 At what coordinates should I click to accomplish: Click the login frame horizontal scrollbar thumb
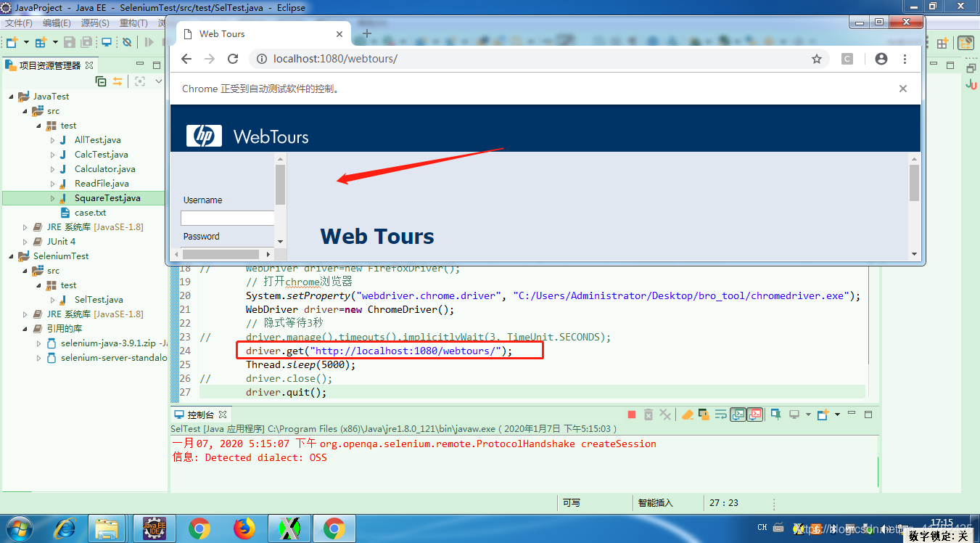tap(221, 254)
